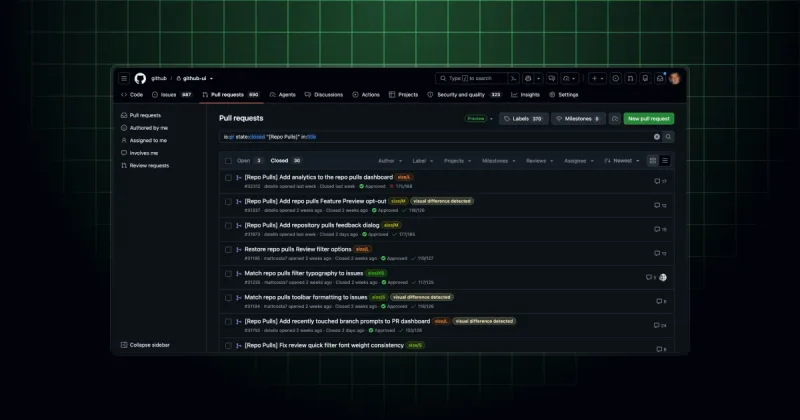Screen dimensions: 800x420
Task: Open Copilot chat icon in header
Action: [528, 79]
